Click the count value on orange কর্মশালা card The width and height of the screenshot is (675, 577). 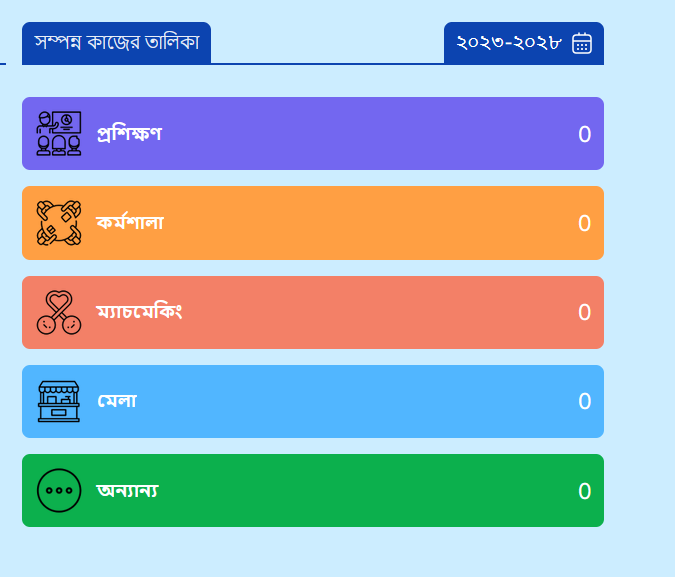pyautogui.click(x=585, y=223)
